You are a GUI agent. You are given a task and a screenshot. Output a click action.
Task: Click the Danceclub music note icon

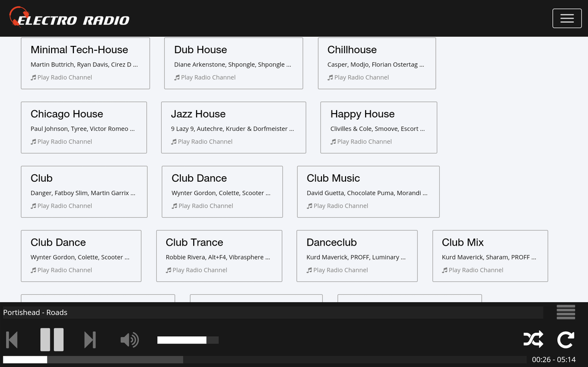coord(310,270)
